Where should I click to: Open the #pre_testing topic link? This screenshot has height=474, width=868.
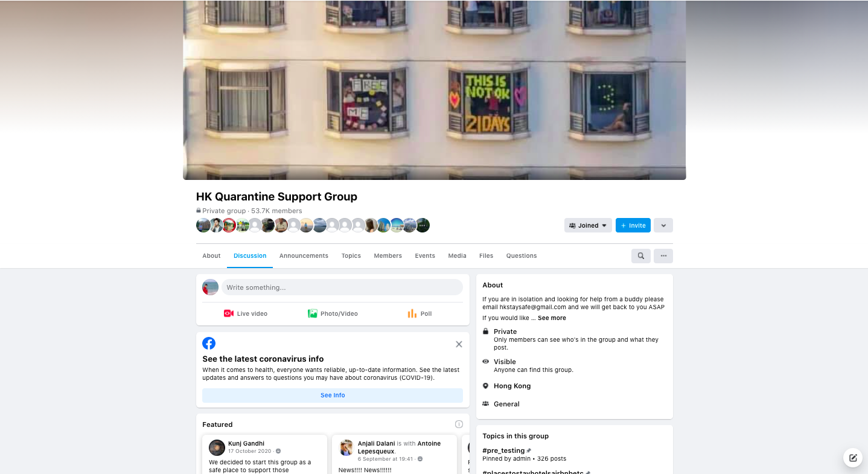pos(503,450)
